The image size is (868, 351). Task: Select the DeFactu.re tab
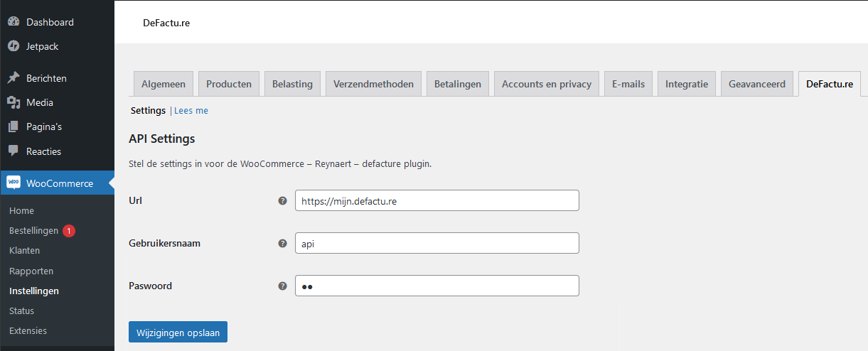point(830,84)
